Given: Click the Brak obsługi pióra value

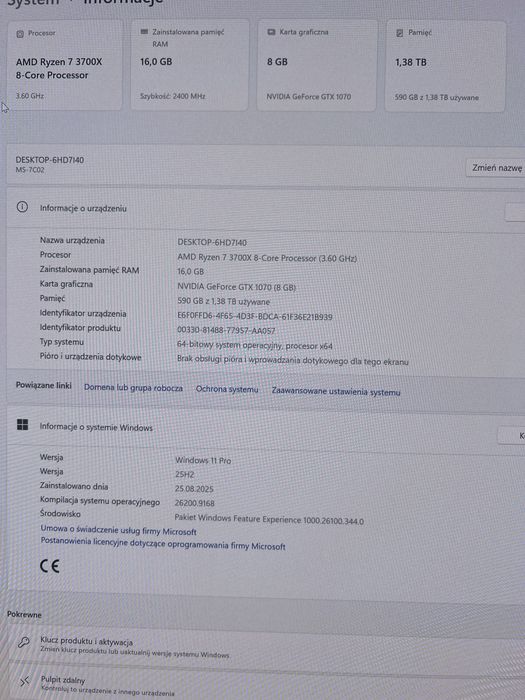Looking at the screenshot, I should [x=293, y=360].
